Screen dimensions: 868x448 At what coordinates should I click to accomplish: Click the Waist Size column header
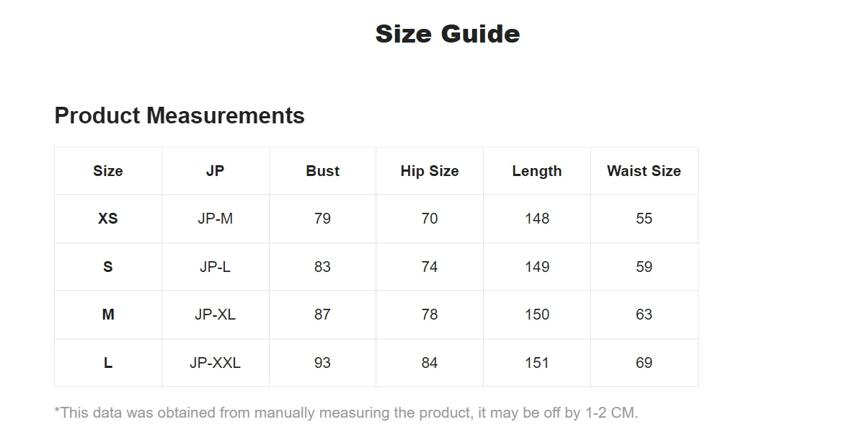click(644, 171)
